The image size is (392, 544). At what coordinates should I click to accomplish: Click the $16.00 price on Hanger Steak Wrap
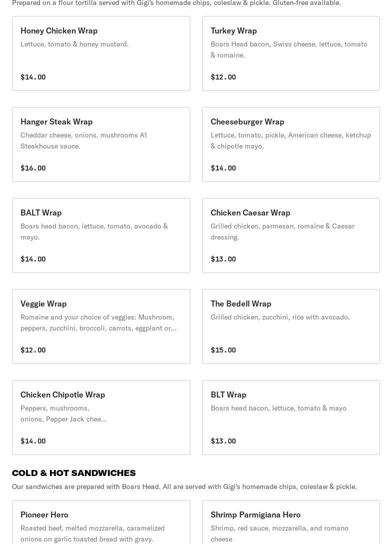33,168
